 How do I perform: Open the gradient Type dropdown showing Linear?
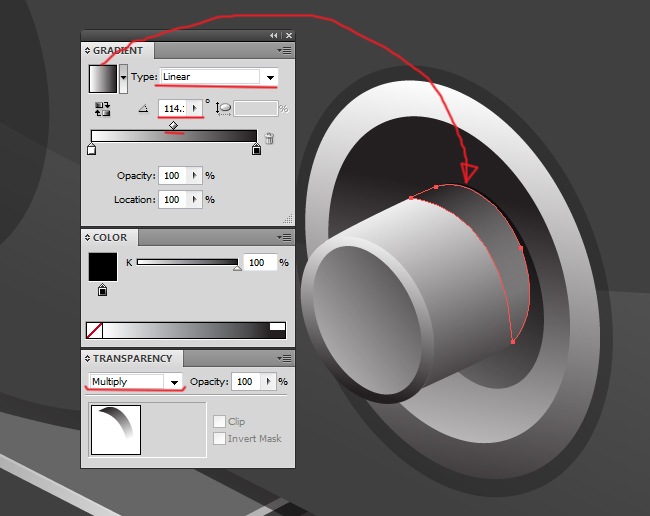pyautogui.click(x=219, y=77)
